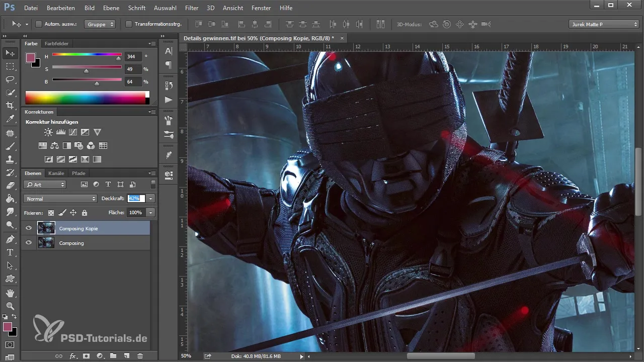Select the Crop tool
The width and height of the screenshot is (644, 362).
tap(10, 106)
